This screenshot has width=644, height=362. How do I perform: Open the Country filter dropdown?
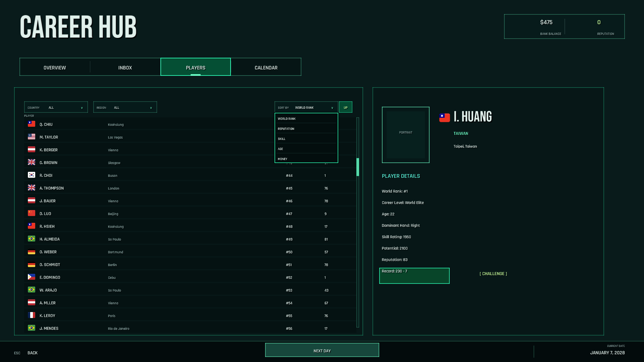56,107
